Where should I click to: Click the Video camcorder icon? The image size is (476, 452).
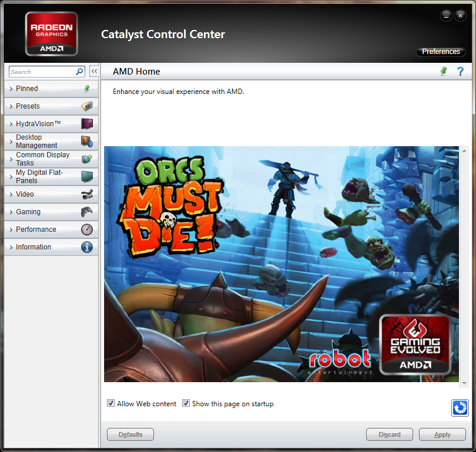(87, 194)
